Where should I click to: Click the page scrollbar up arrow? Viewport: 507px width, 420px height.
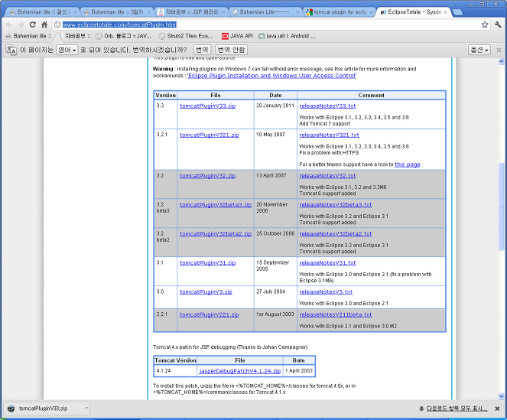(501, 61)
